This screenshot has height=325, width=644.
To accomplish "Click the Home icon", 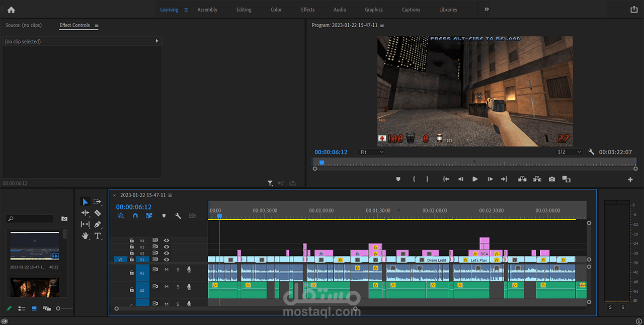I will click(x=11, y=10).
